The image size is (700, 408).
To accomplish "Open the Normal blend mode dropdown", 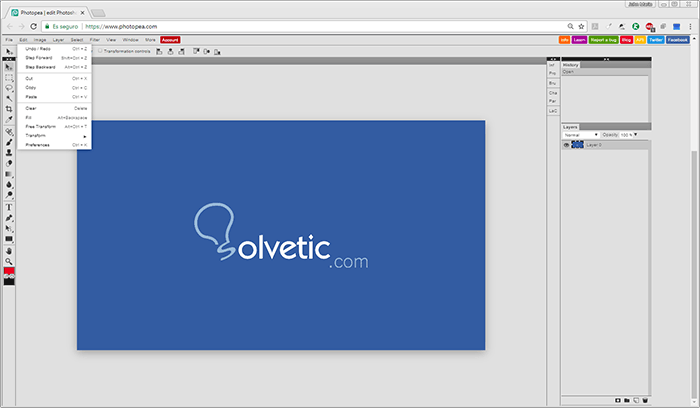I will point(580,135).
